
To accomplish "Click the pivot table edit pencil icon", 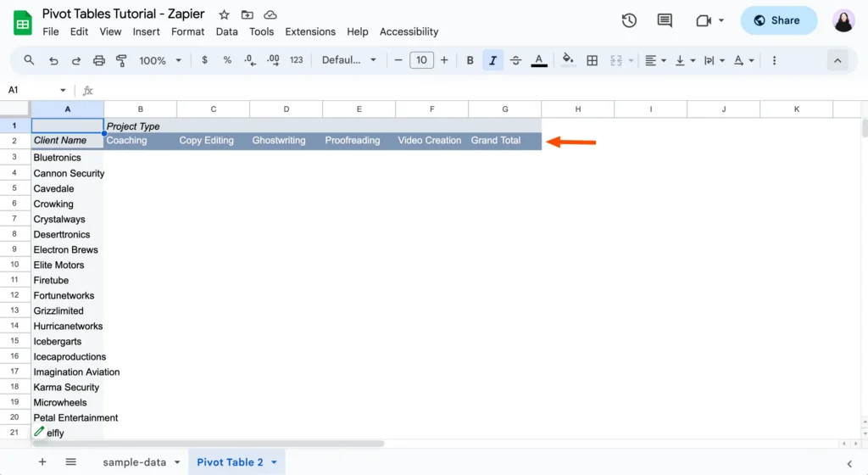I will 39,431.
